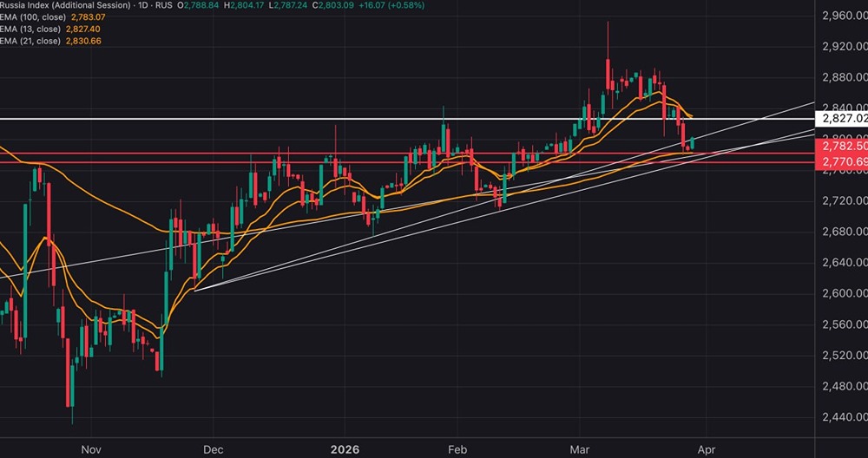The width and height of the screenshot is (868, 458).
Task: Click the EMA 21 value 2,830.66
Action: tap(83, 41)
